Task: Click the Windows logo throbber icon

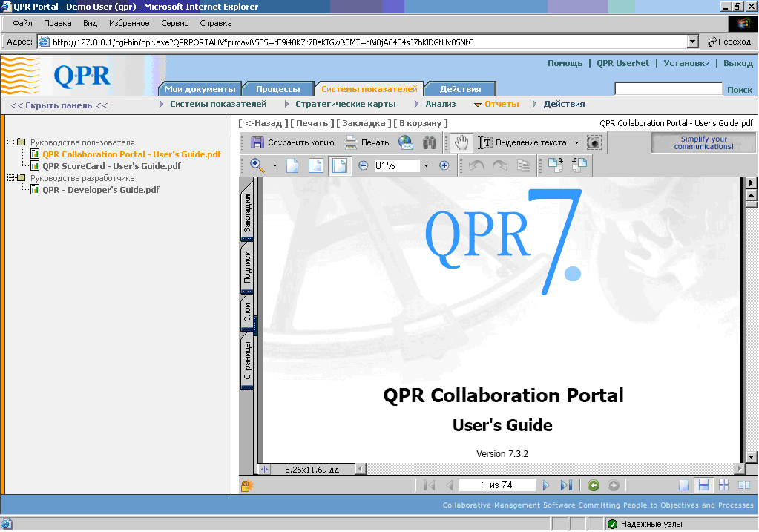Action: (743, 23)
